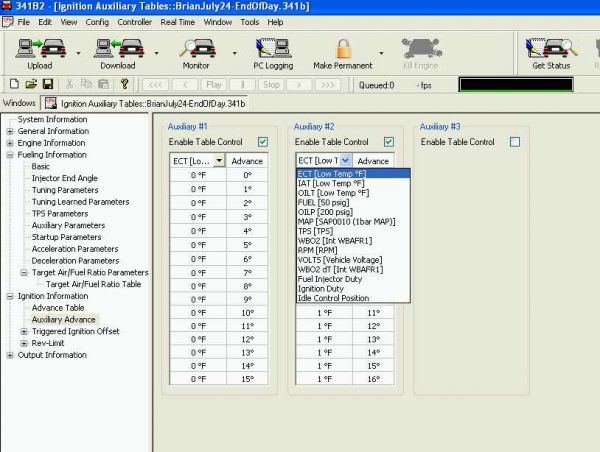Click the Get Status icon
Screen dimensions: 600x452
tap(551, 49)
